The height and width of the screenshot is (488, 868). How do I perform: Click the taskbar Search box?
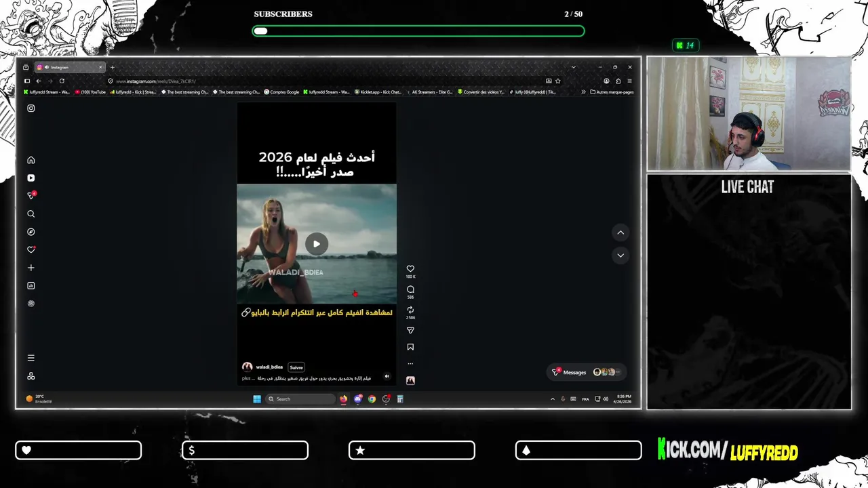pyautogui.click(x=300, y=399)
